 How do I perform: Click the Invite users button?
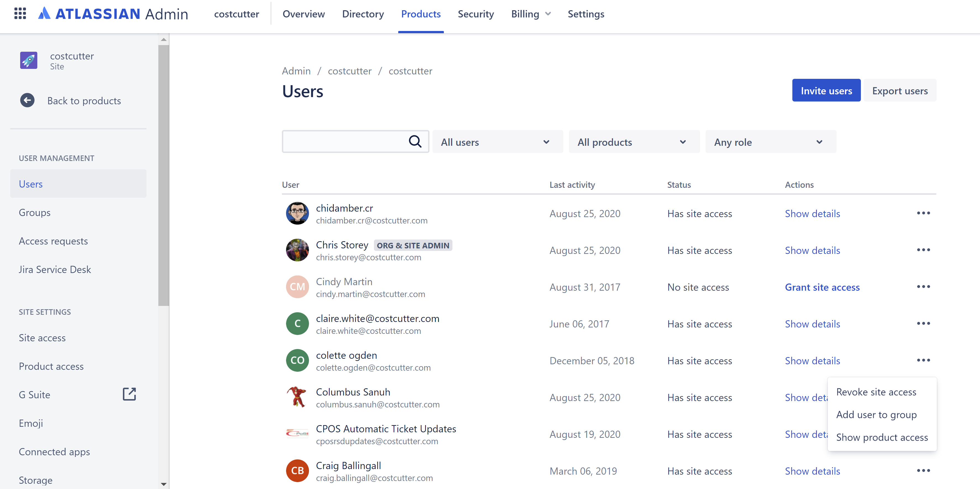click(x=826, y=91)
